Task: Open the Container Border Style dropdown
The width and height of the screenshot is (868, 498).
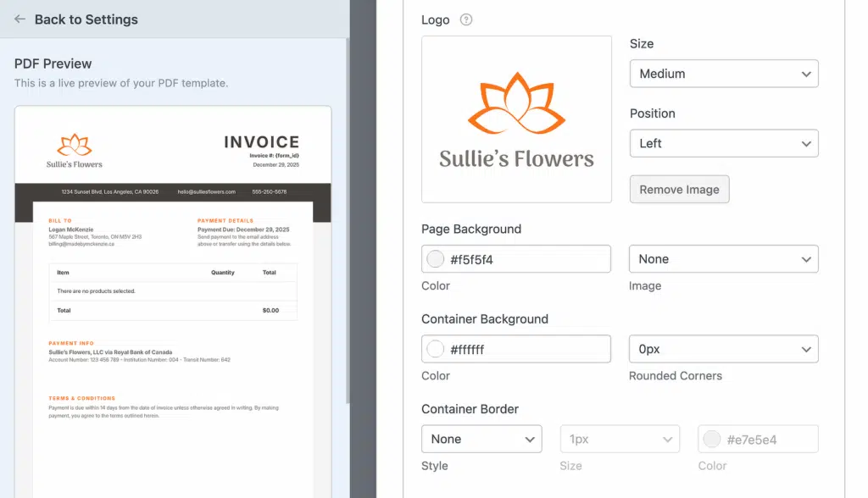Action: click(481, 439)
